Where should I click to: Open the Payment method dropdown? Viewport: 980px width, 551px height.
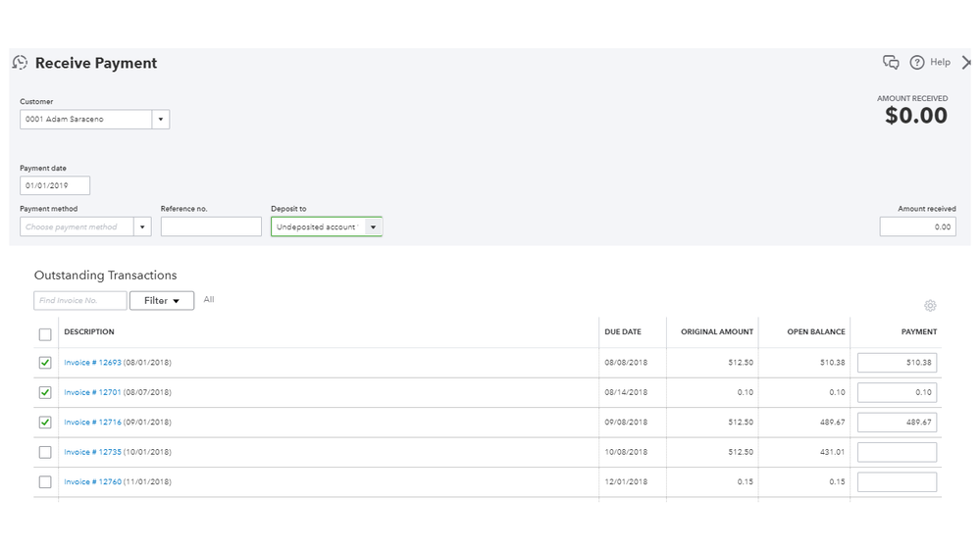(x=142, y=227)
